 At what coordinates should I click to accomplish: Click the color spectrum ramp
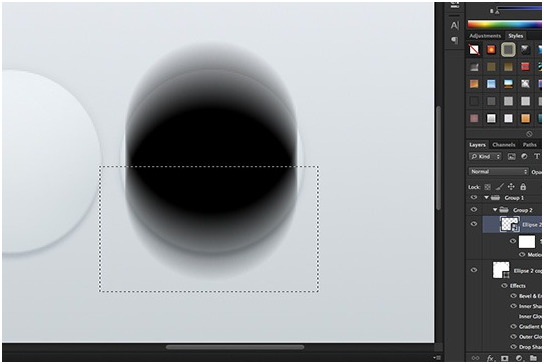pyautogui.click(x=505, y=24)
